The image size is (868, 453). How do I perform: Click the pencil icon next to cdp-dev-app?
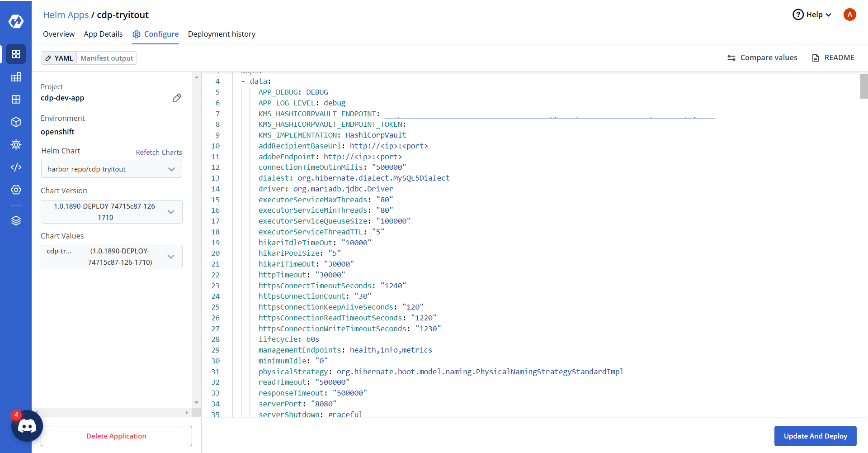point(177,98)
